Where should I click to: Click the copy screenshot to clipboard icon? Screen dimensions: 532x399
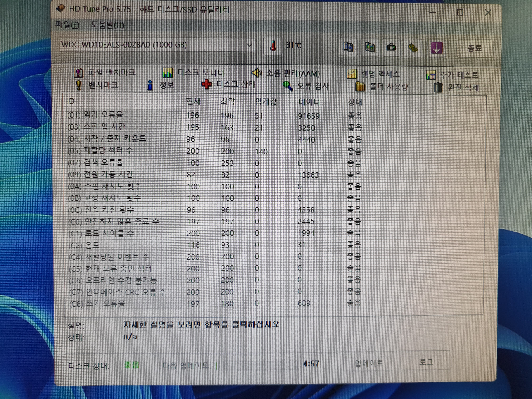[370, 47]
